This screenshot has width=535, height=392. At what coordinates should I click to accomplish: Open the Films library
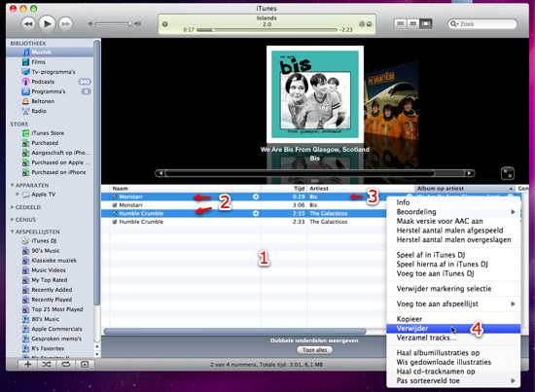coord(38,62)
